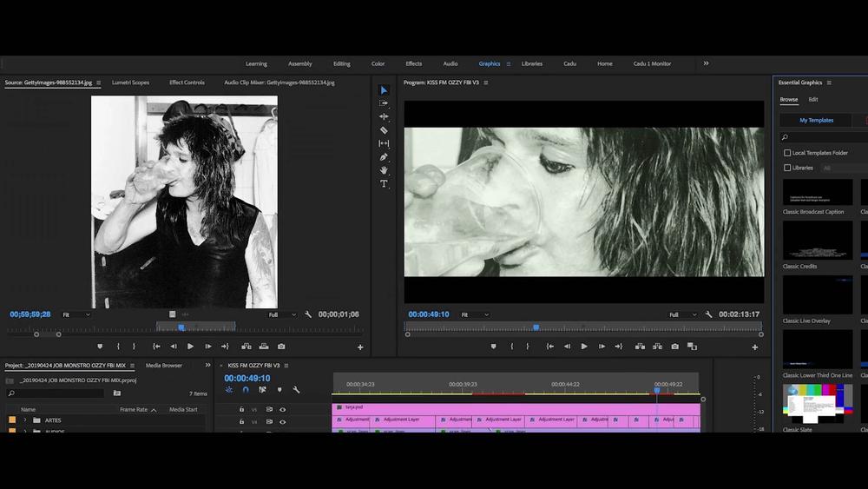The width and height of the screenshot is (868, 489).
Task: Show overflow workspaces chevron
Action: tap(706, 63)
